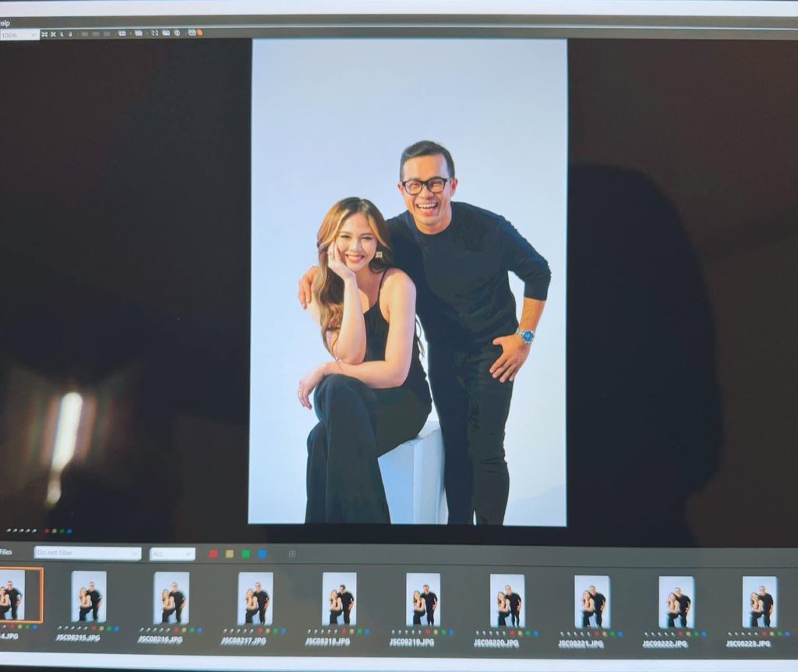The image size is (798, 672).
Task: Filter by the blue color label
Action: click(262, 554)
